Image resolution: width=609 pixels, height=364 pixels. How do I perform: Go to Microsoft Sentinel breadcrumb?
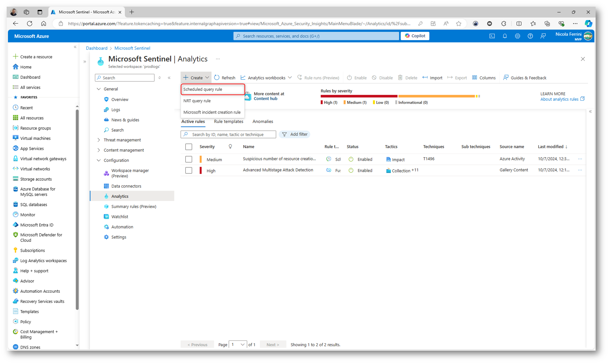coord(132,48)
